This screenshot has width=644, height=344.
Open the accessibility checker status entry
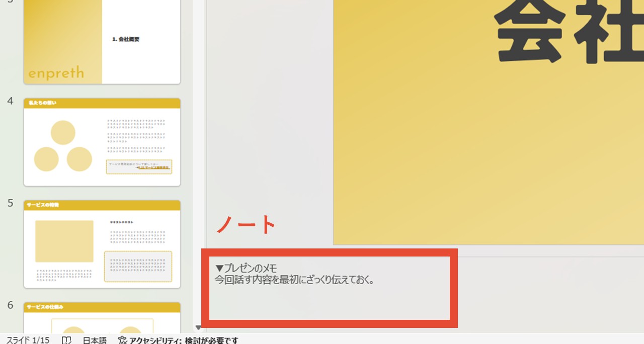pos(178,340)
